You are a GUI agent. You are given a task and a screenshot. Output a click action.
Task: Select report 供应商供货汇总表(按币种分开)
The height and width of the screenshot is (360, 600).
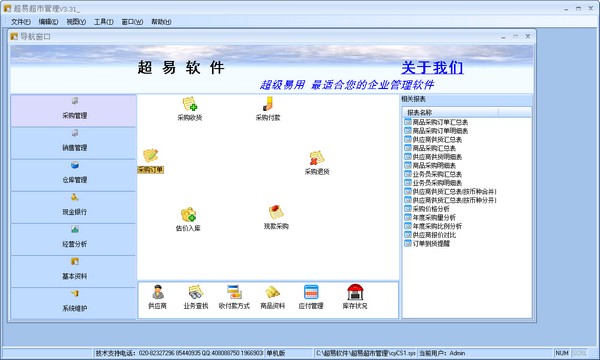450,200
